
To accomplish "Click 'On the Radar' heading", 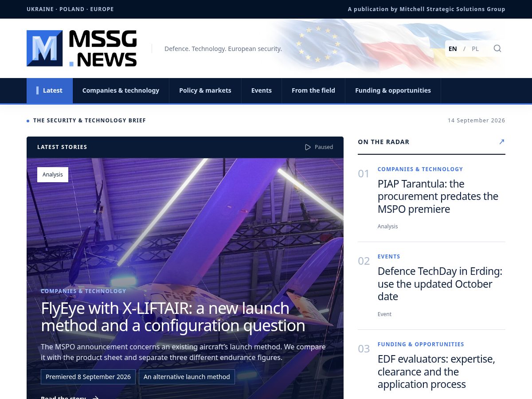I will point(383,142).
